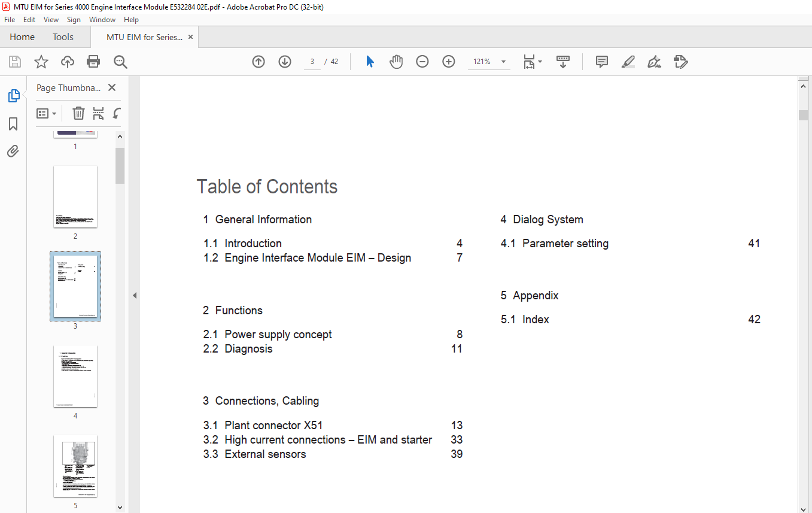Open the Edit menu
Viewport: 812px width, 513px height.
tap(29, 20)
